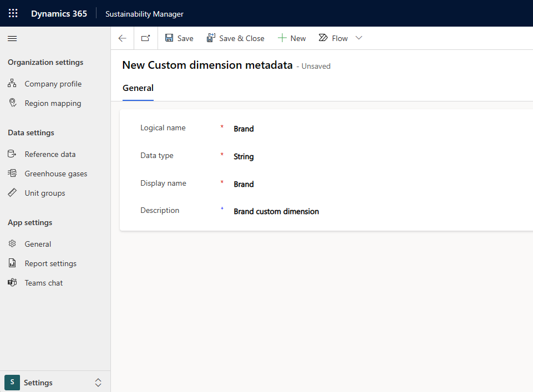Open record in new window icon
Image resolution: width=533 pixels, height=392 pixels.
pos(145,38)
